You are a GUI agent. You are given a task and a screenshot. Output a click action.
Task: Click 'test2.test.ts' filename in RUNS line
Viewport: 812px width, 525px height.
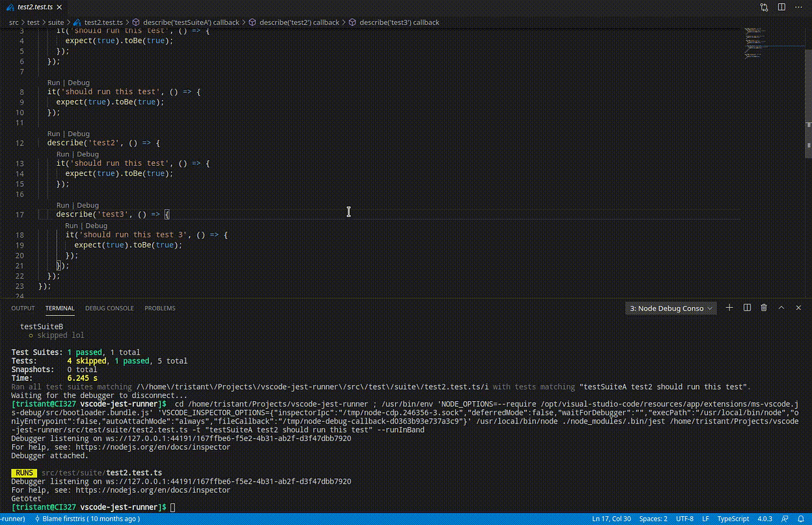coord(135,472)
